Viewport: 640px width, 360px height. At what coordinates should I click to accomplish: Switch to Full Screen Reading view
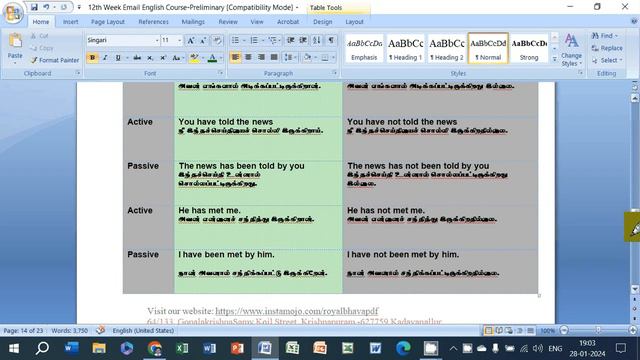(x=499, y=331)
